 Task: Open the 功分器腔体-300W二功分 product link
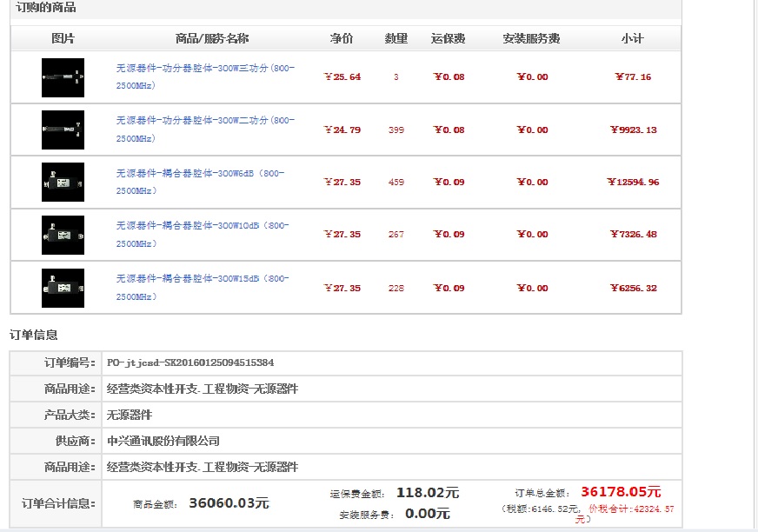pyautogui.click(x=205, y=121)
